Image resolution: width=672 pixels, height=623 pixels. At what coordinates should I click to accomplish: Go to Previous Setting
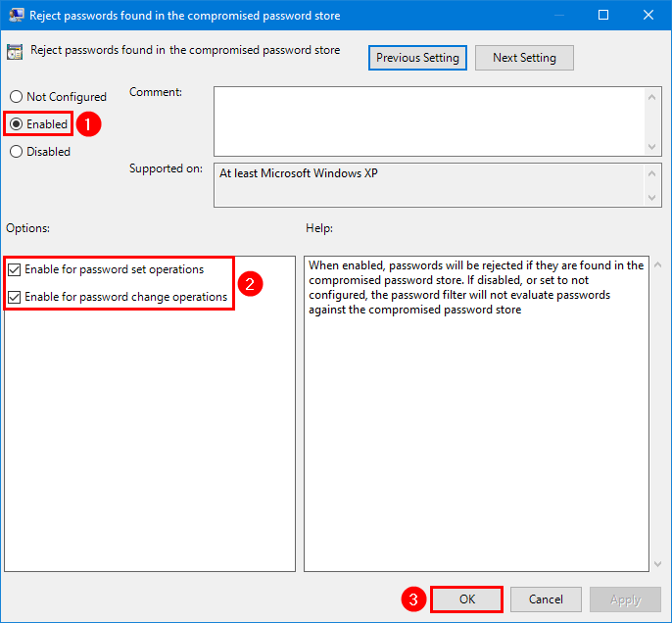coord(417,58)
